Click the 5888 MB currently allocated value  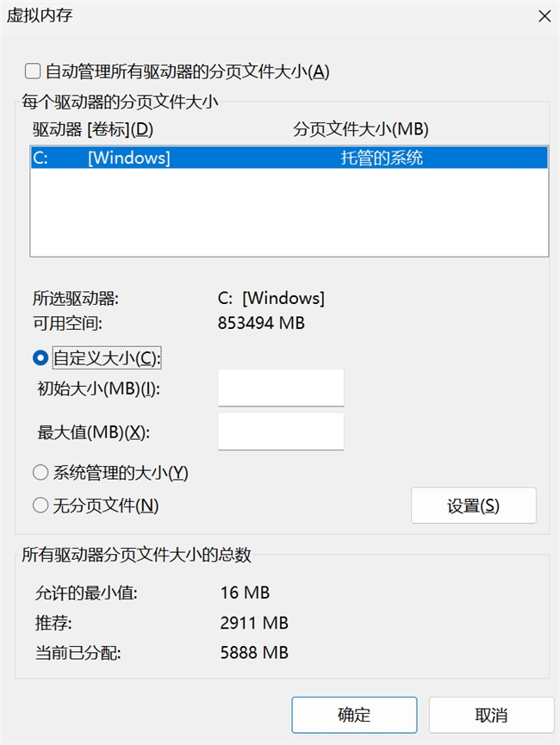pyautogui.click(x=254, y=652)
